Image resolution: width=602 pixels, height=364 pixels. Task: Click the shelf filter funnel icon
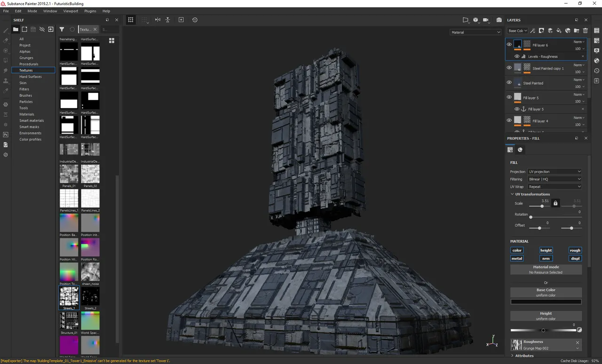pos(62,29)
